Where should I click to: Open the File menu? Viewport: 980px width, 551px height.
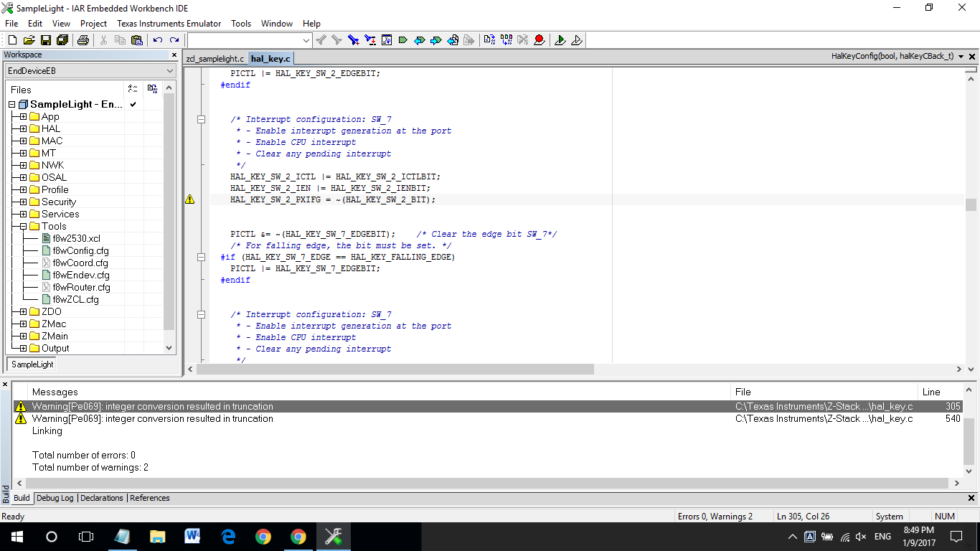[x=11, y=24]
